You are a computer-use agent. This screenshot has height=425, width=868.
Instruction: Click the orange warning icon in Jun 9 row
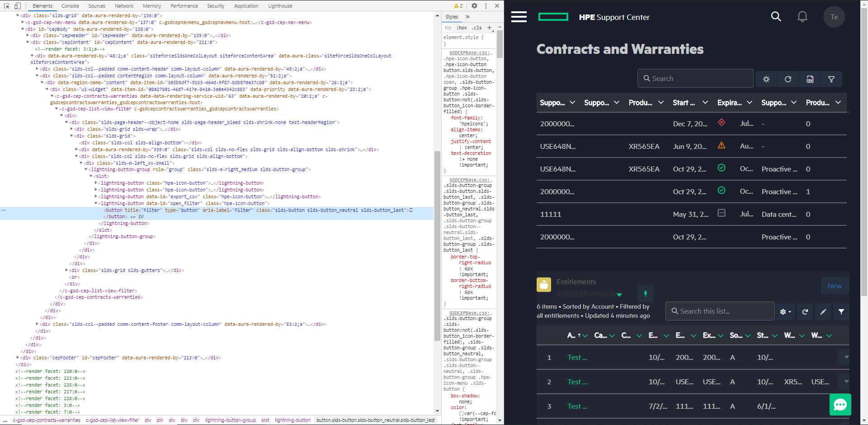(722, 145)
